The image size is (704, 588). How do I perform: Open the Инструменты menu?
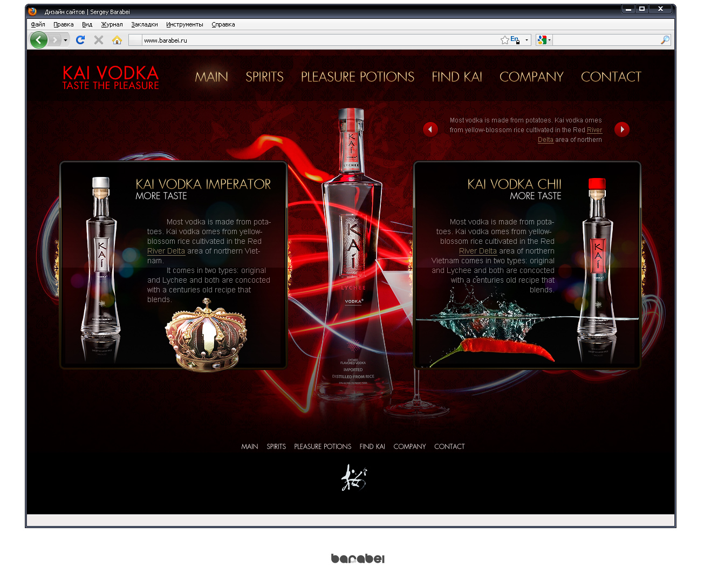[184, 24]
